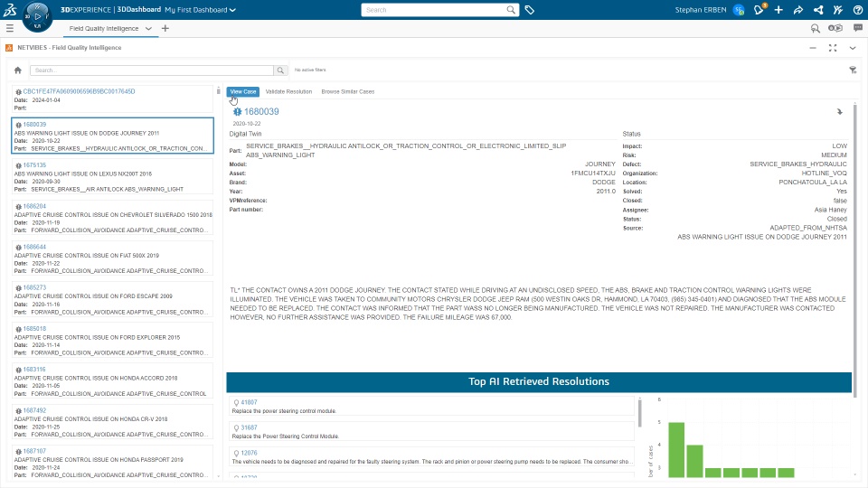Open the conference chat icon under top bar
This screenshot has width=868, height=488.
(x=835, y=28)
